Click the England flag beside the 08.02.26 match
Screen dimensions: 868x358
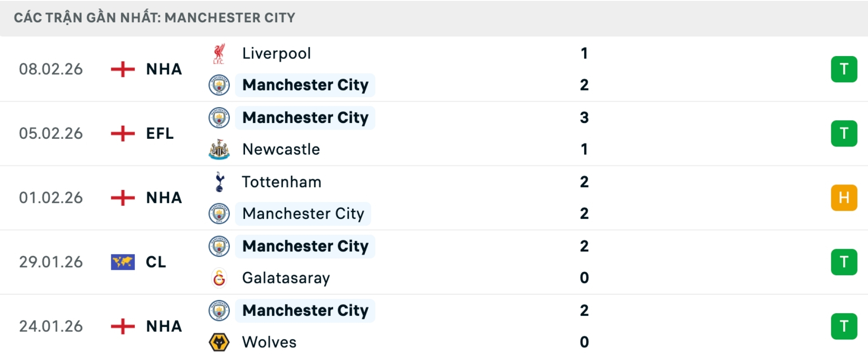pyautogui.click(x=121, y=69)
